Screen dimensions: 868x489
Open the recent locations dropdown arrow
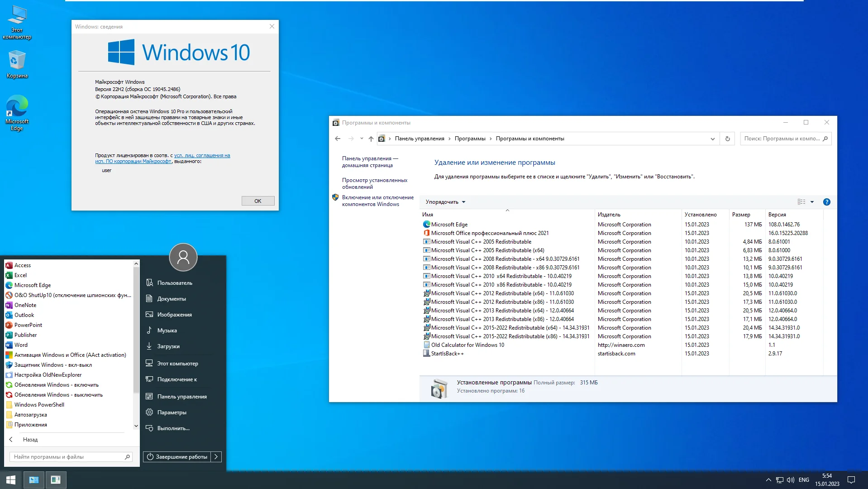click(x=362, y=139)
